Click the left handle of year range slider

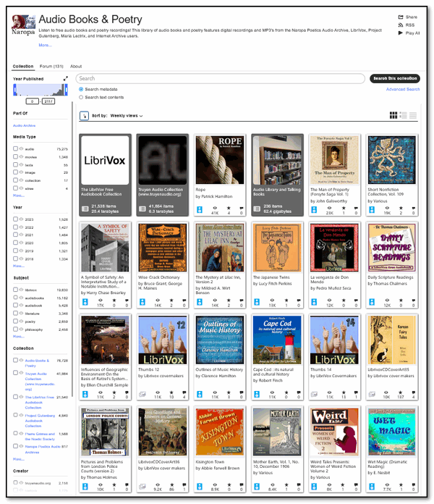point(14,90)
